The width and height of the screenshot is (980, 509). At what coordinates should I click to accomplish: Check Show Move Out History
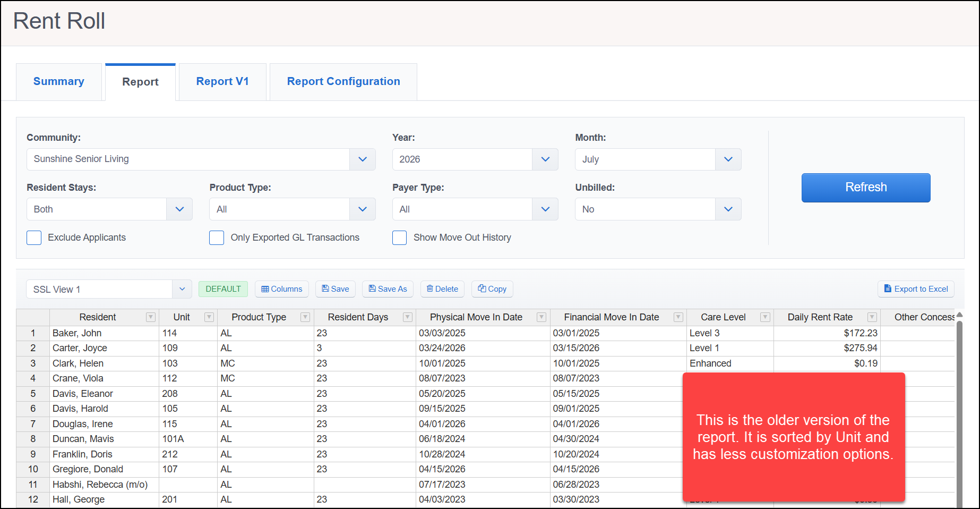pos(400,237)
